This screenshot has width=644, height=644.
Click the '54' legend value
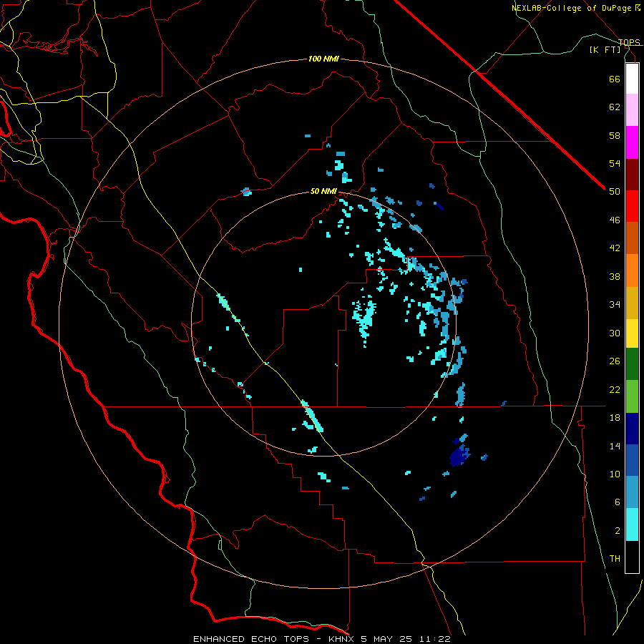click(x=615, y=163)
